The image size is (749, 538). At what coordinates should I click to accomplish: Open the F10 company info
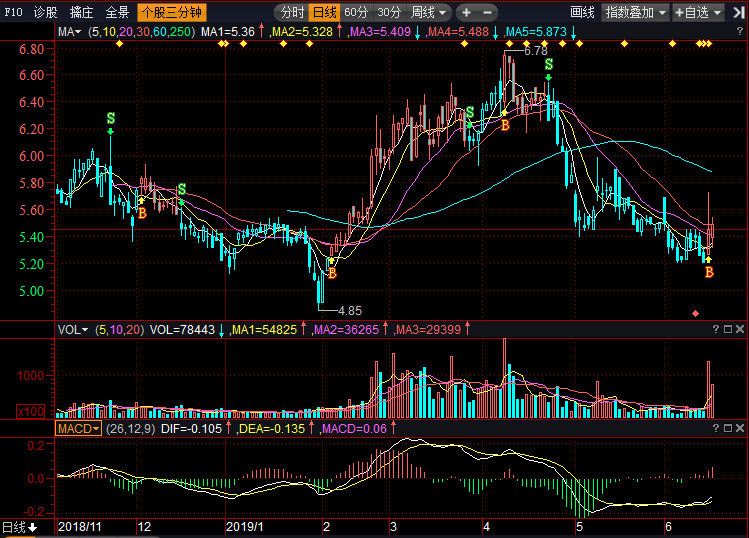click(x=12, y=13)
